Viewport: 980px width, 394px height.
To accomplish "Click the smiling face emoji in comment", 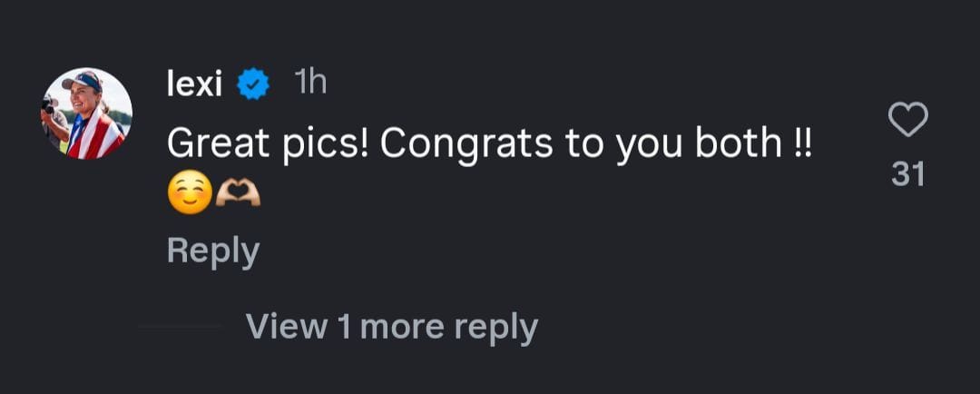I will pyautogui.click(x=190, y=192).
